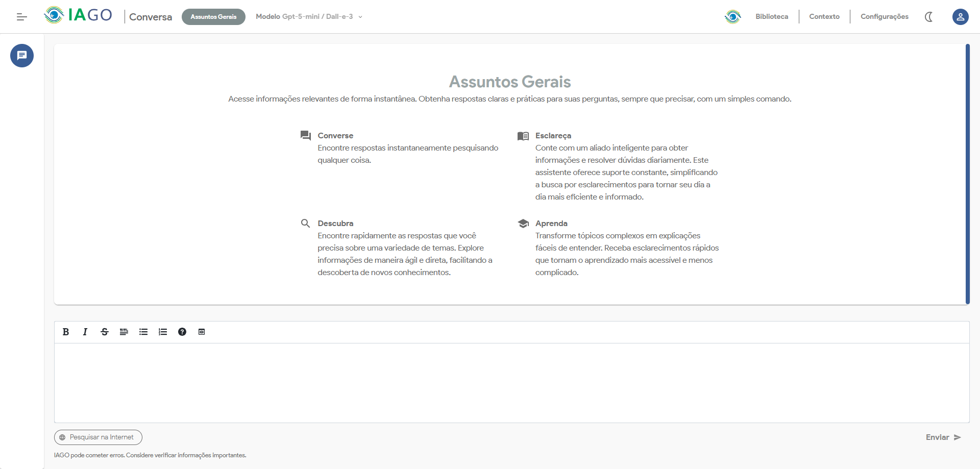The width and height of the screenshot is (980, 469).
Task: Insert a bulleted list
Action: click(x=143, y=332)
